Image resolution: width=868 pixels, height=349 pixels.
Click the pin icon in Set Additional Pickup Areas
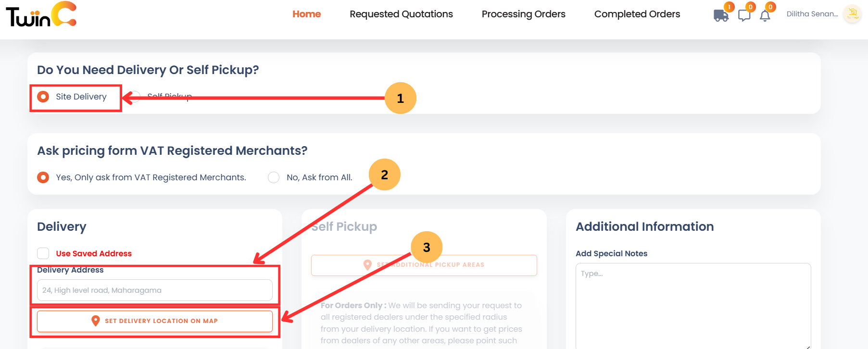367,264
